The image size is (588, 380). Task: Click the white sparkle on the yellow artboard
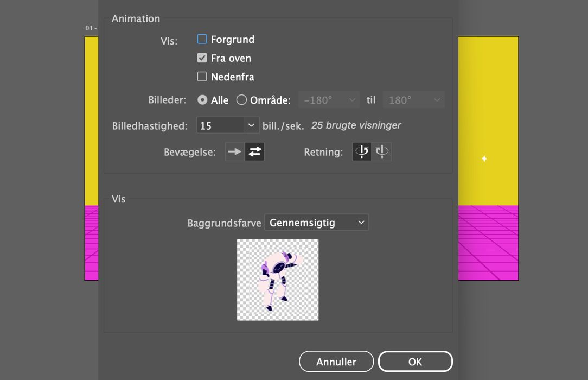(x=484, y=159)
